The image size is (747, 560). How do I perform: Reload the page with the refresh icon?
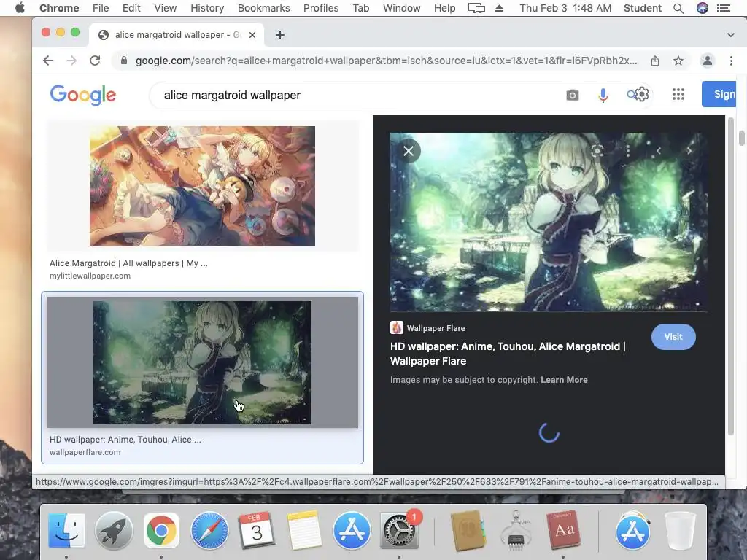pos(95,61)
